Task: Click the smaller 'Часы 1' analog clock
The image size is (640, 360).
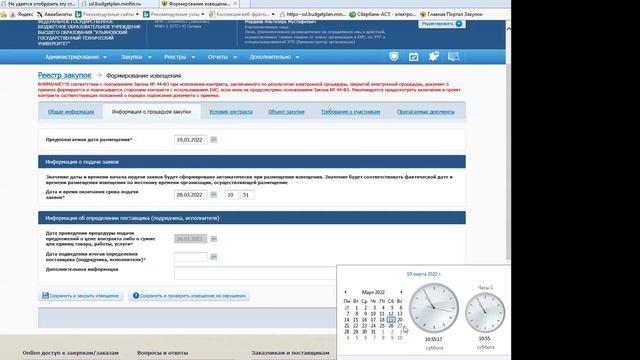Action: pyautogui.click(x=484, y=312)
